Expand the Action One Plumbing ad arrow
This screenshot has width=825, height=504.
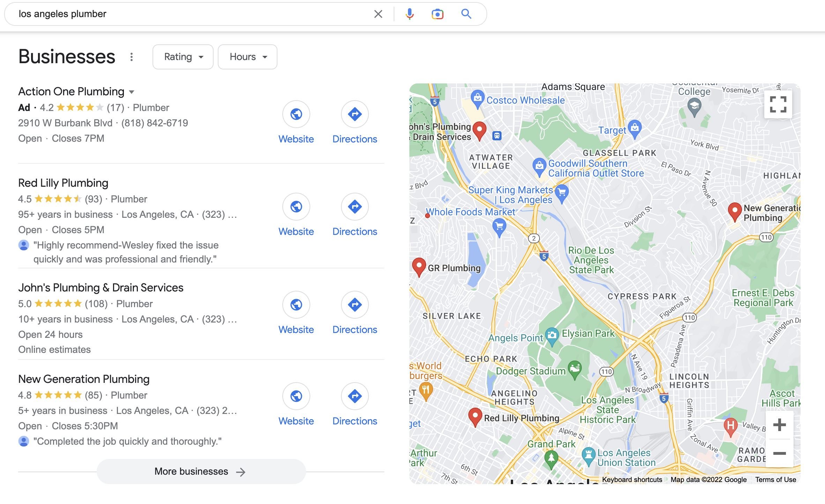click(132, 92)
